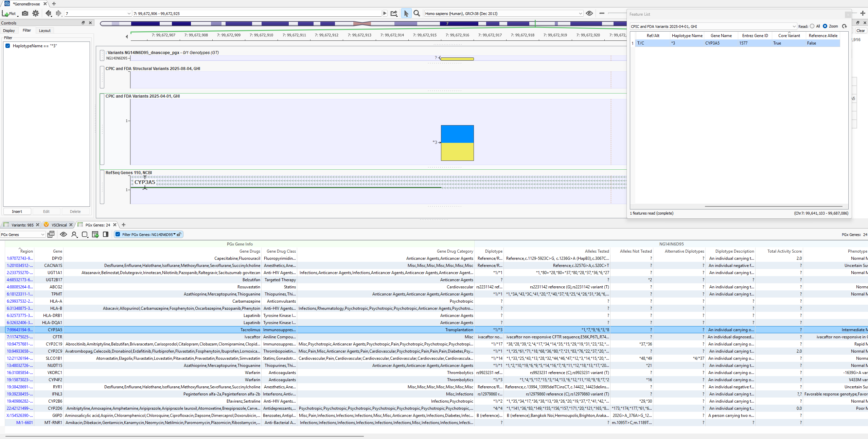The image size is (868, 439).
Task: Refresh the Feature List
Action: pos(844,26)
